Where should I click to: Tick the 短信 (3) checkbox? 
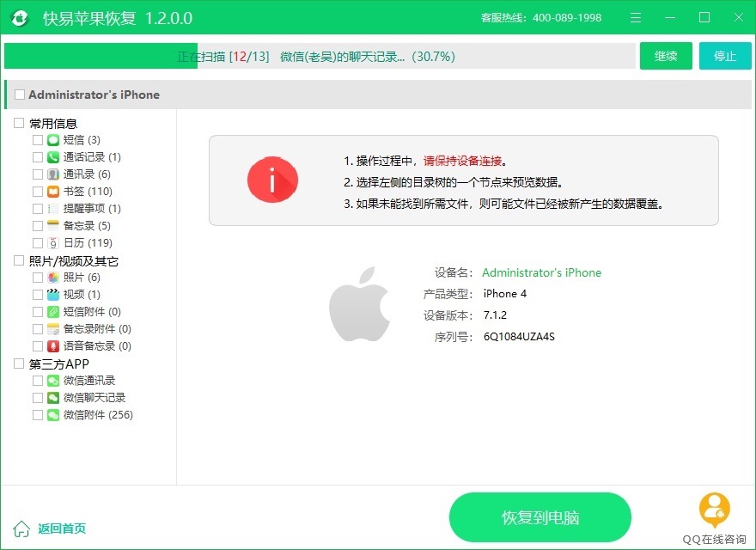38,140
